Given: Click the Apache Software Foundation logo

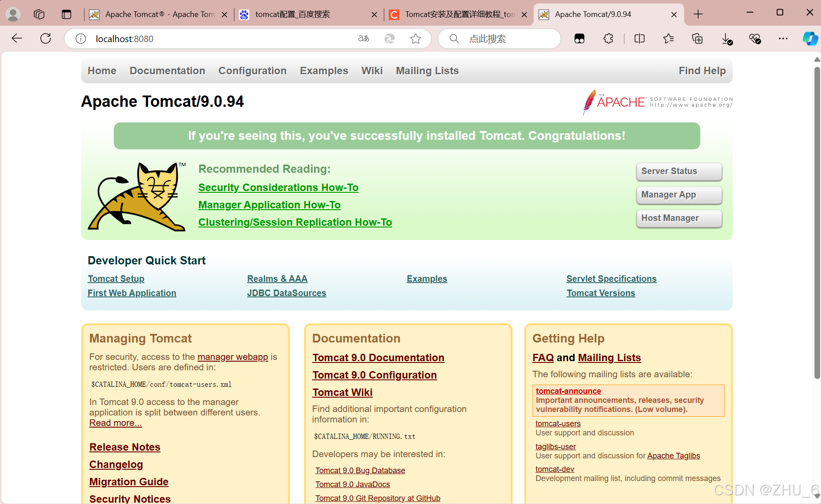Looking at the screenshot, I should tap(657, 102).
